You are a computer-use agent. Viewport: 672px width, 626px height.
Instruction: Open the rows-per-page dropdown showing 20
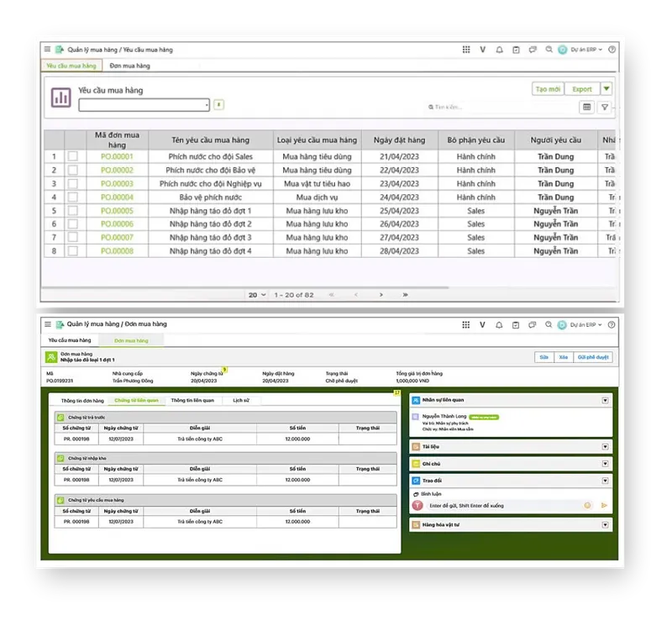tap(257, 295)
